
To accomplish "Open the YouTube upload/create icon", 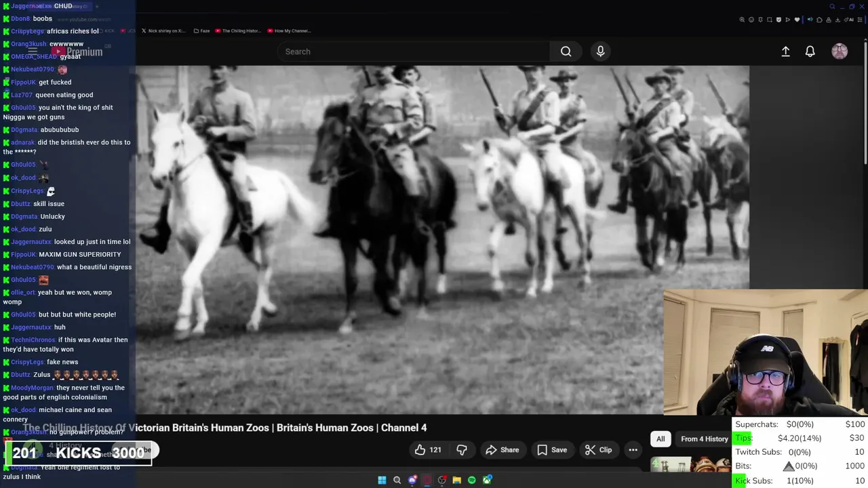I will (x=785, y=52).
